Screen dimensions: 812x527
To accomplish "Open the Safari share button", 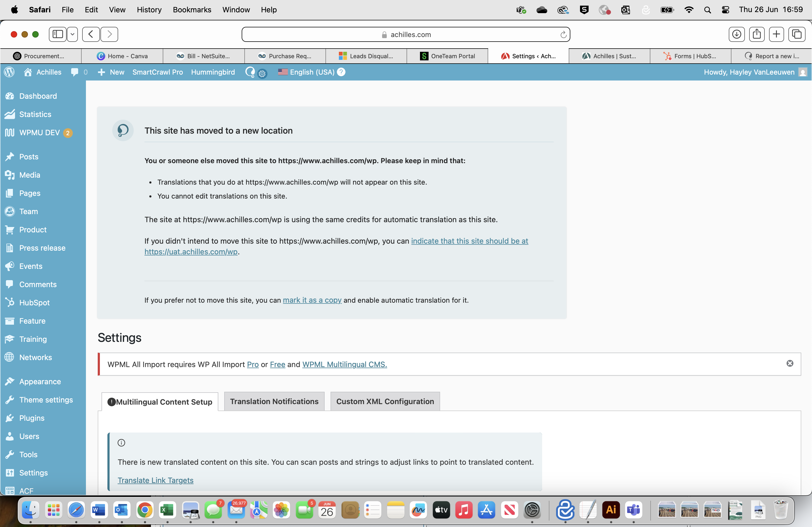I will (757, 34).
